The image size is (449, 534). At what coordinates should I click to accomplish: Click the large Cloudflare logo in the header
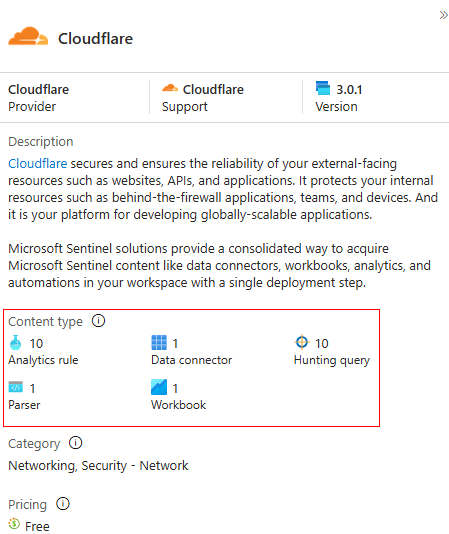tap(28, 36)
